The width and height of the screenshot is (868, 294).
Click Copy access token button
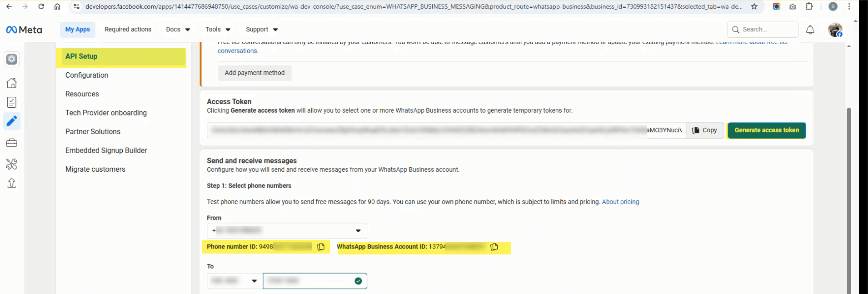[705, 130]
